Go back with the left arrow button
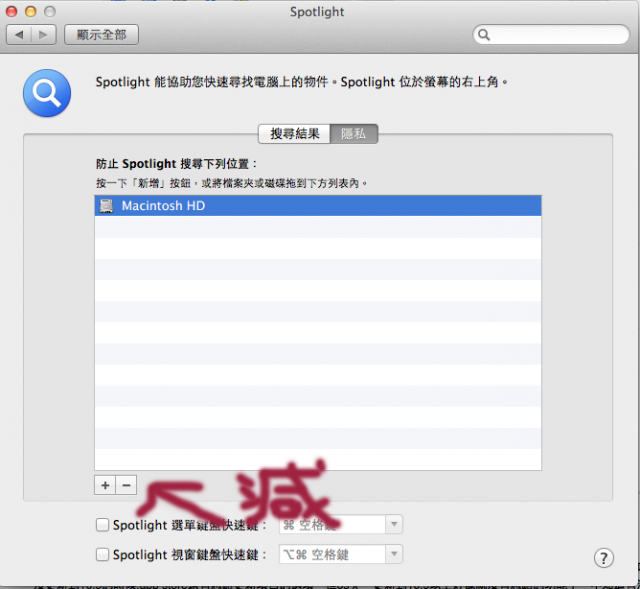This screenshot has width=640, height=589. click(x=19, y=35)
